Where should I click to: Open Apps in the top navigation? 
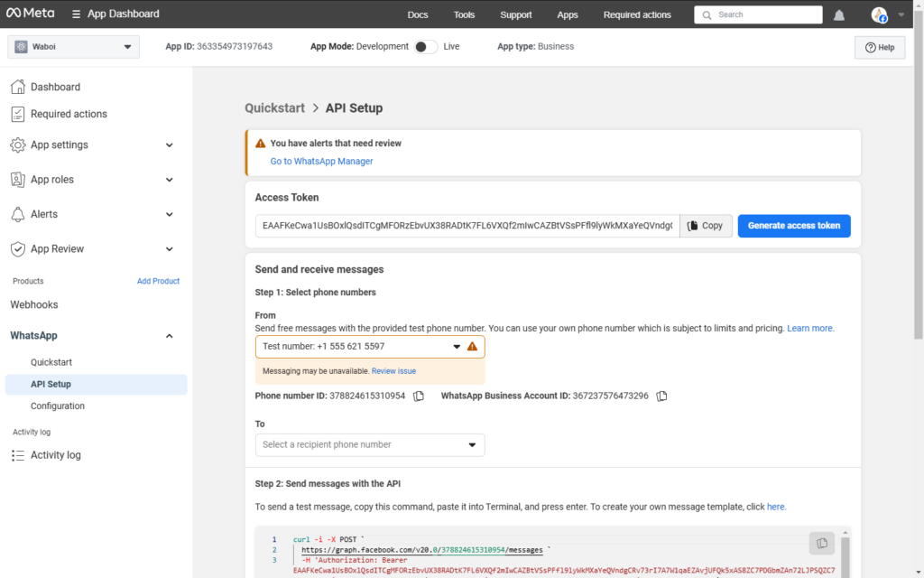[x=568, y=15]
